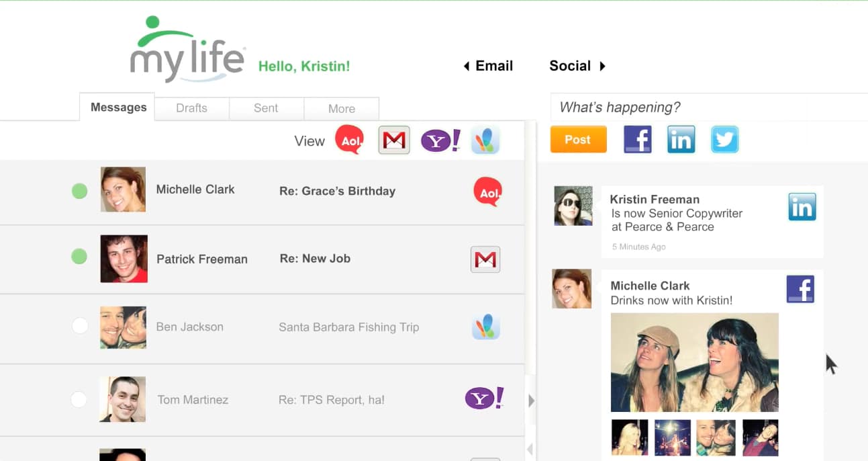Switch to the Messages tab
The width and height of the screenshot is (868, 461).
click(x=117, y=107)
